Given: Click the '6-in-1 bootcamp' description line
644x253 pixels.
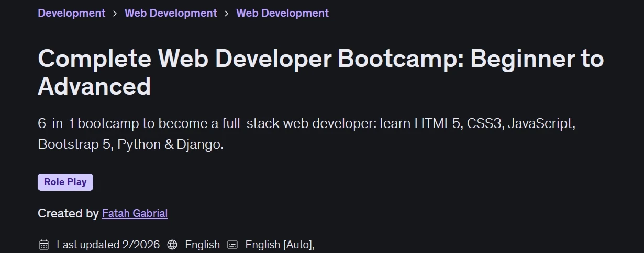Looking at the screenshot, I should click(x=307, y=124).
